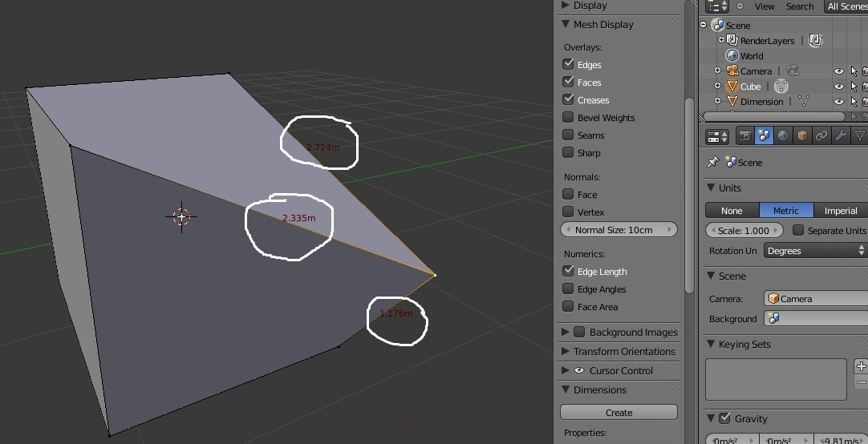Toggle the Gravity panel checkbox
Screen dimensions: 868x444
point(724,418)
